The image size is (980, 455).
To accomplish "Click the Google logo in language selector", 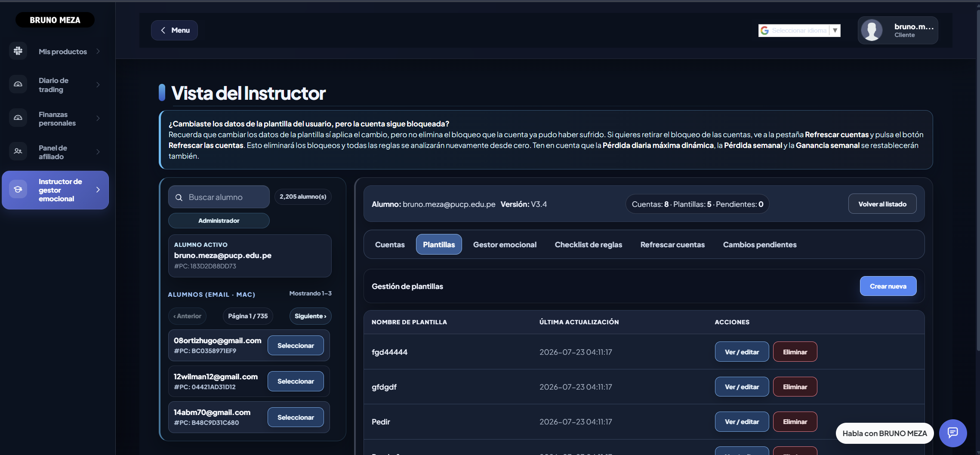I will click(x=764, y=31).
